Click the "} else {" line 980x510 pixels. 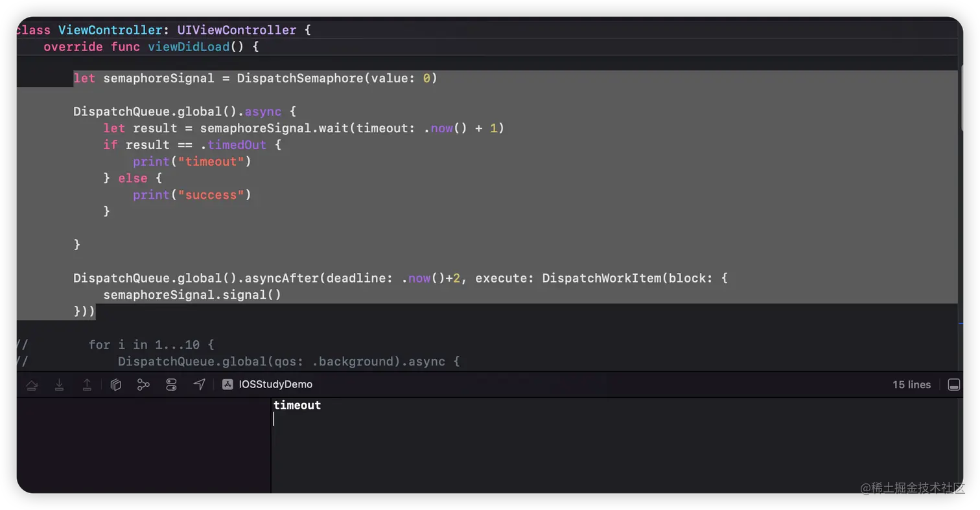coord(133,178)
